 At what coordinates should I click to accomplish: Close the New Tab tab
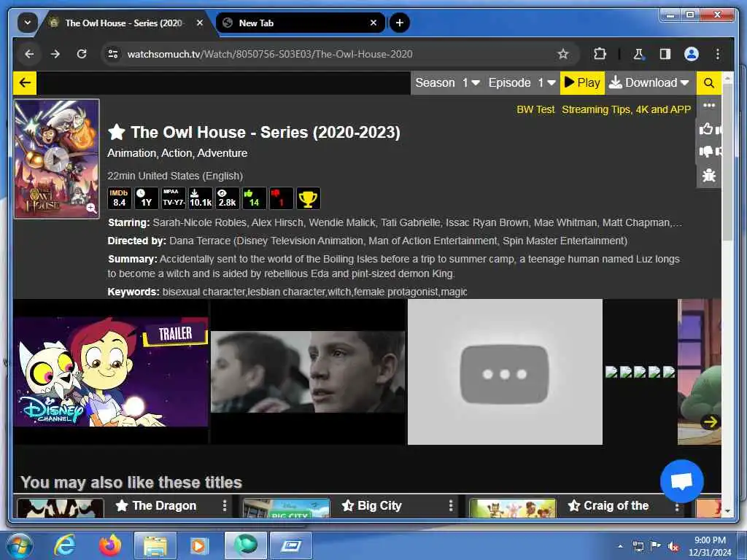pyautogui.click(x=373, y=23)
